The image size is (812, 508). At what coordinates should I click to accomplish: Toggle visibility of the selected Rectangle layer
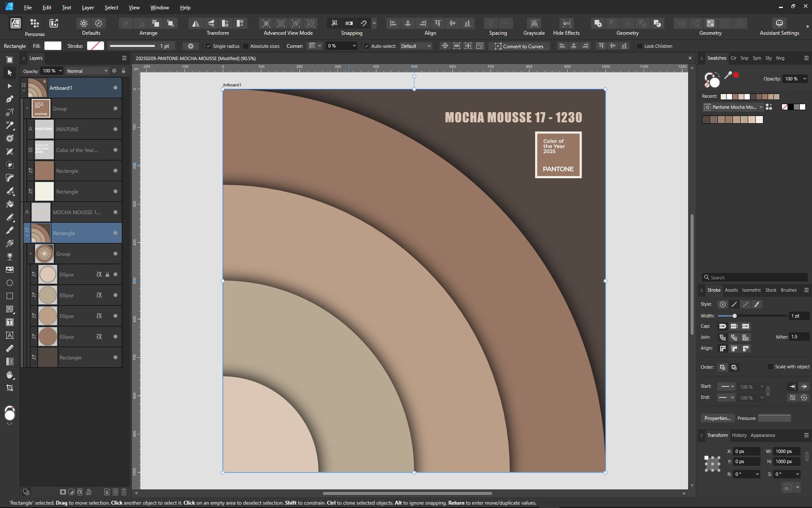pos(115,233)
